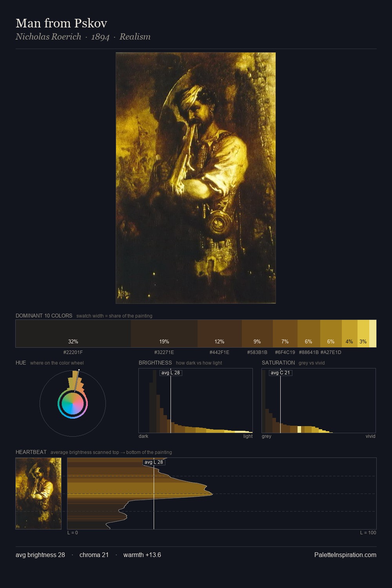Select the 12% swatch #442F1E

coord(220,334)
